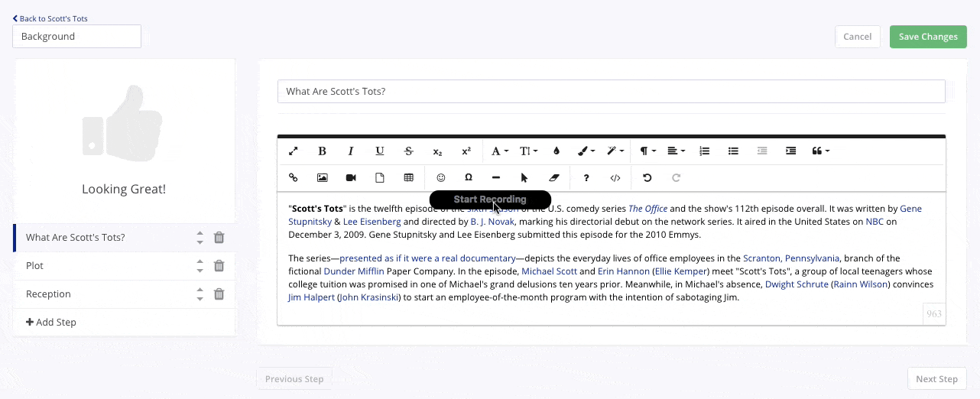Open the inline style brush dropdown
The width and height of the screenshot is (980, 399).
pyautogui.click(x=586, y=151)
